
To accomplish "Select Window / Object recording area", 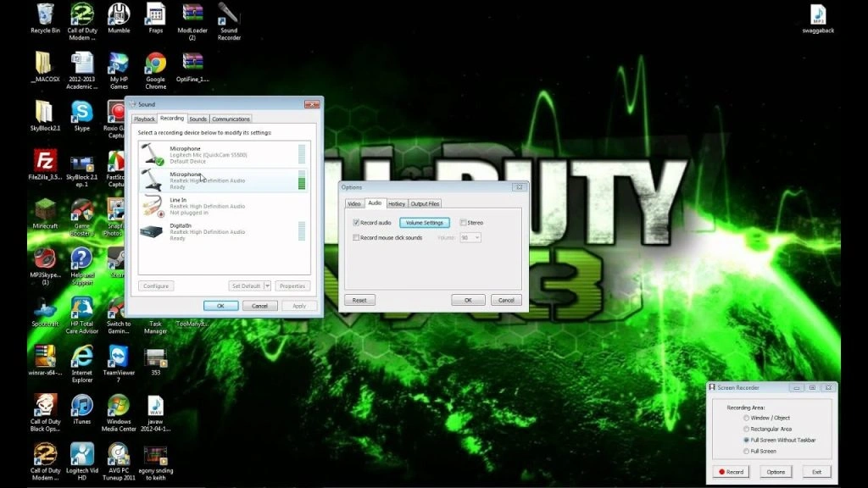I will coord(746,418).
